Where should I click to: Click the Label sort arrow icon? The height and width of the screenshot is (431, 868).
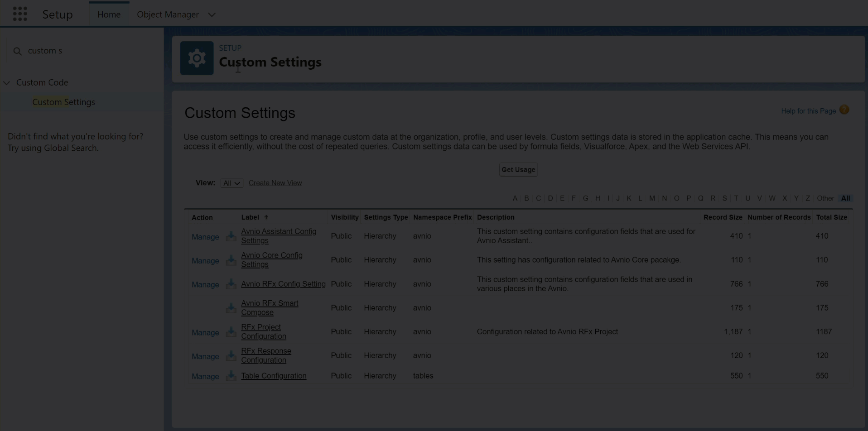click(266, 217)
